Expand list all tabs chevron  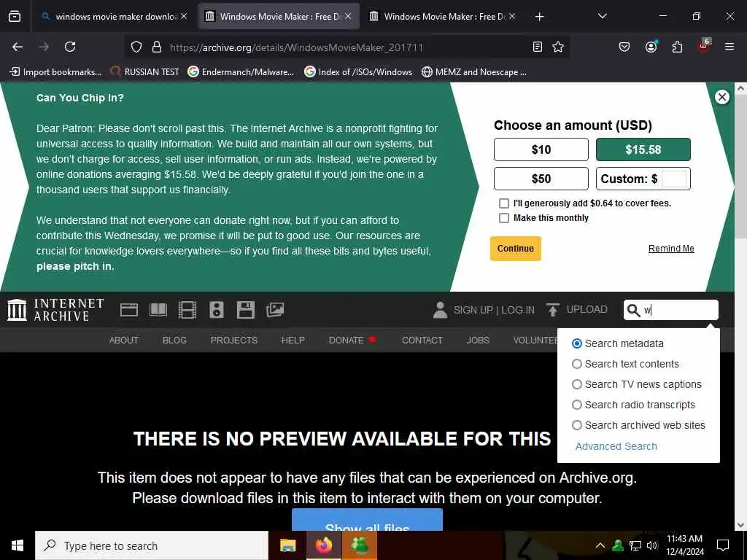602,16
